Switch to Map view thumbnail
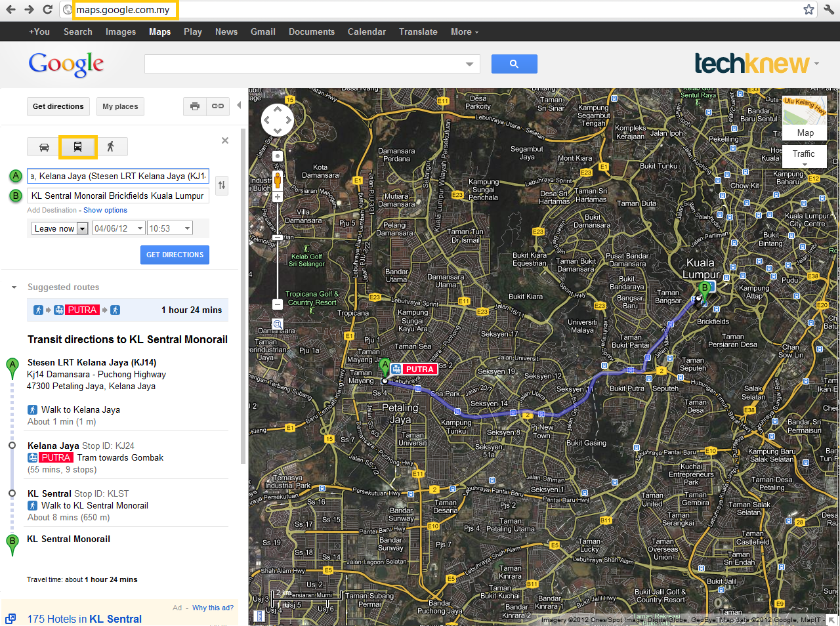Viewport: 840px width, 626px height. 805,119
